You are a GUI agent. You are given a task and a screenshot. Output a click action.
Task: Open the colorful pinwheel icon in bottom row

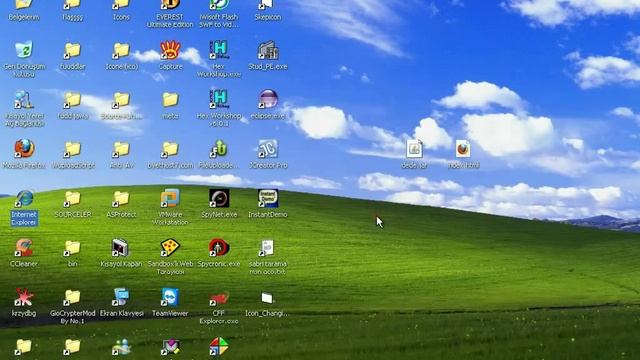[219, 346]
